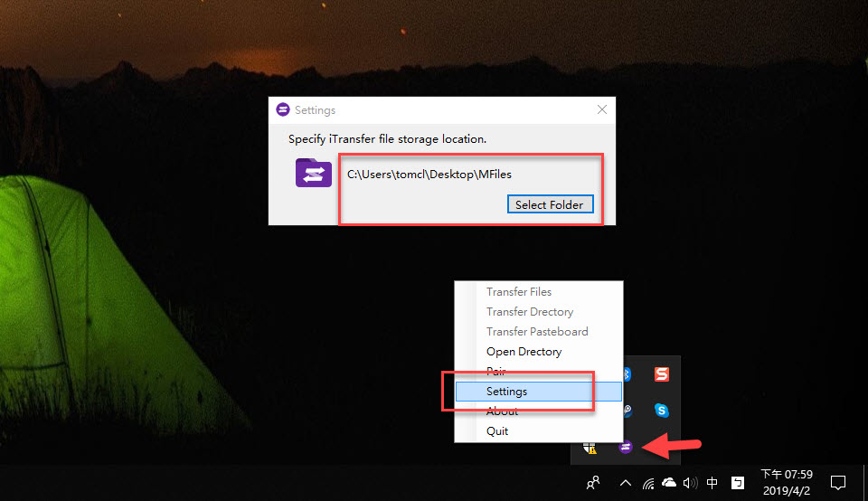This screenshot has width=868, height=501.
Task: Open the Wi-Fi network icon
Action: point(648,483)
